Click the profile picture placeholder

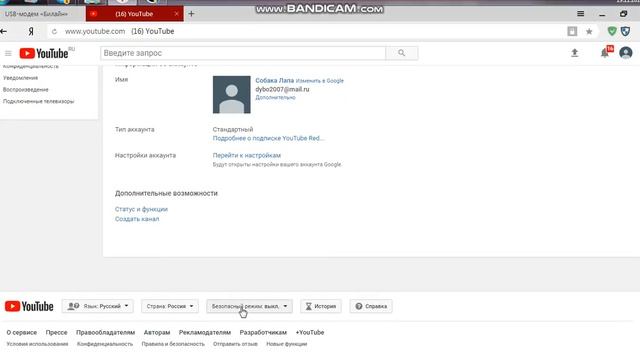pyautogui.click(x=231, y=94)
